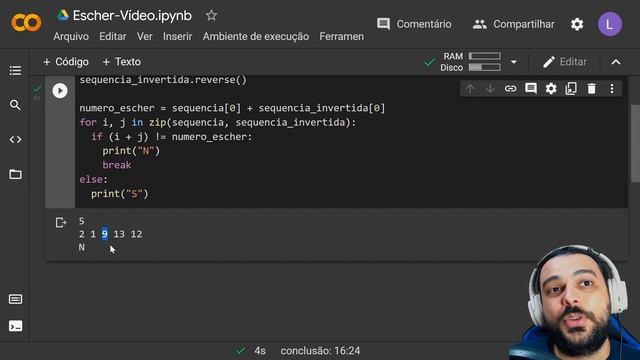Open the cell editor settings gear
The height and width of the screenshot is (360, 640).
pos(551,89)
